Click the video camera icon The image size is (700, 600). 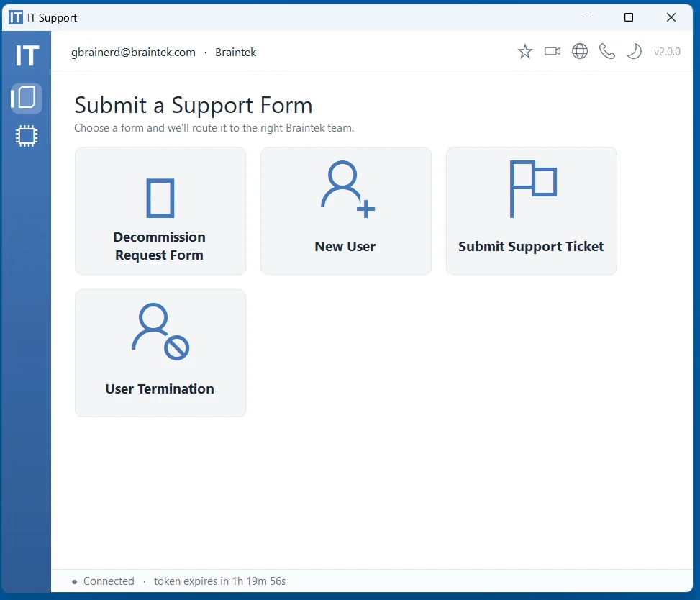point(553,51)
